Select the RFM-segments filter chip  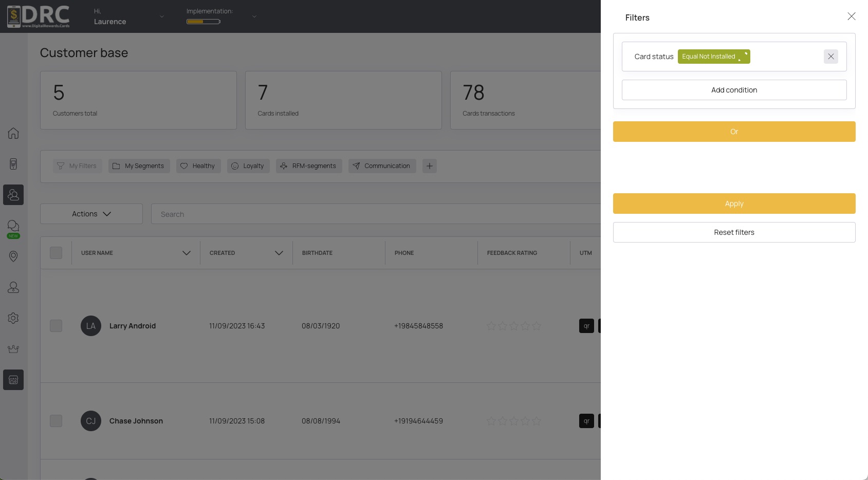tap(309, 165)
